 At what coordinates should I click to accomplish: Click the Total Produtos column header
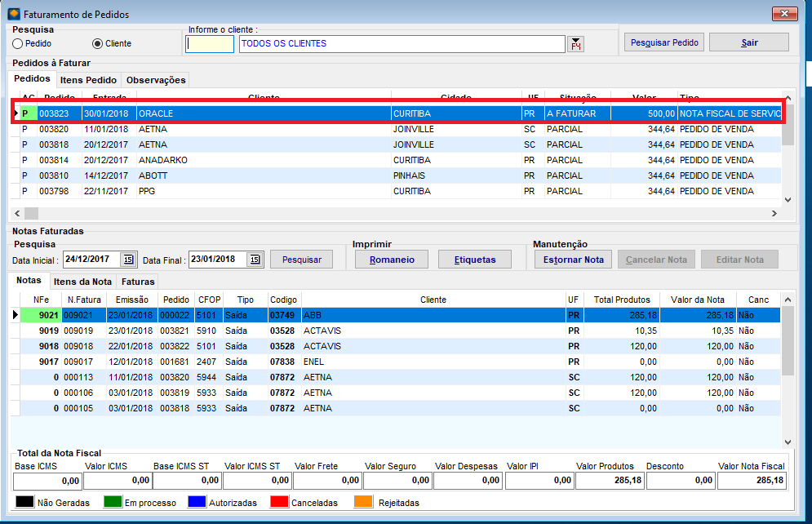622,300
